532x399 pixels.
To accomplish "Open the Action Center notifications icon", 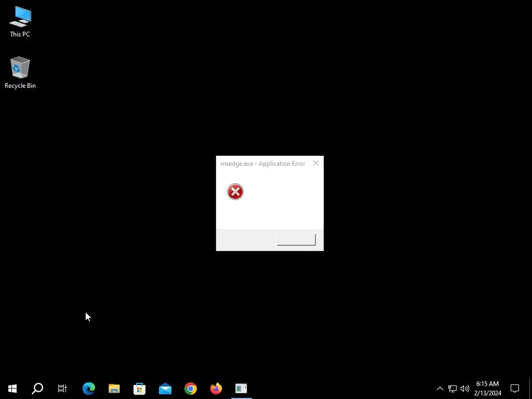I will [x=515, y=388].
